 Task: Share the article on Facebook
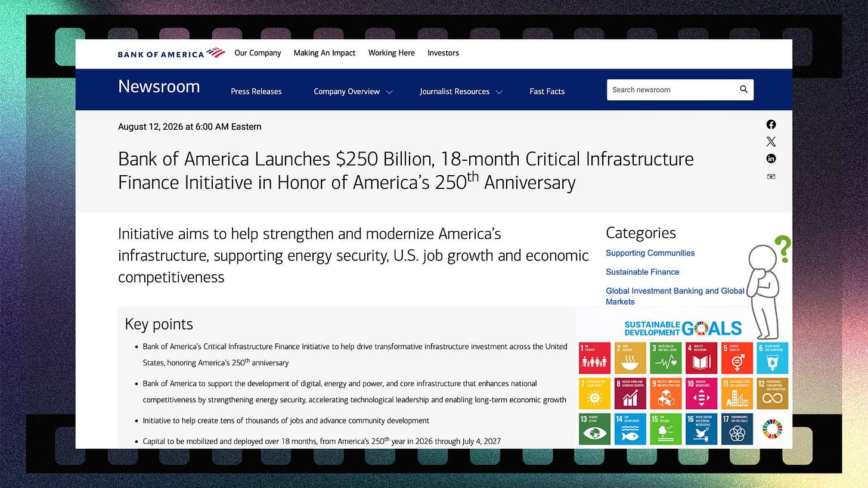click(x=771, y=125)
